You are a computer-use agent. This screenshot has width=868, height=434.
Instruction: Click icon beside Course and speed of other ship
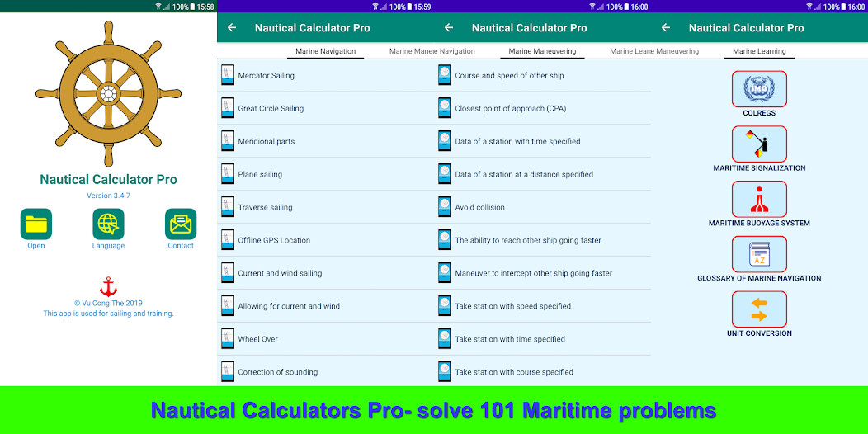[444, 75]
